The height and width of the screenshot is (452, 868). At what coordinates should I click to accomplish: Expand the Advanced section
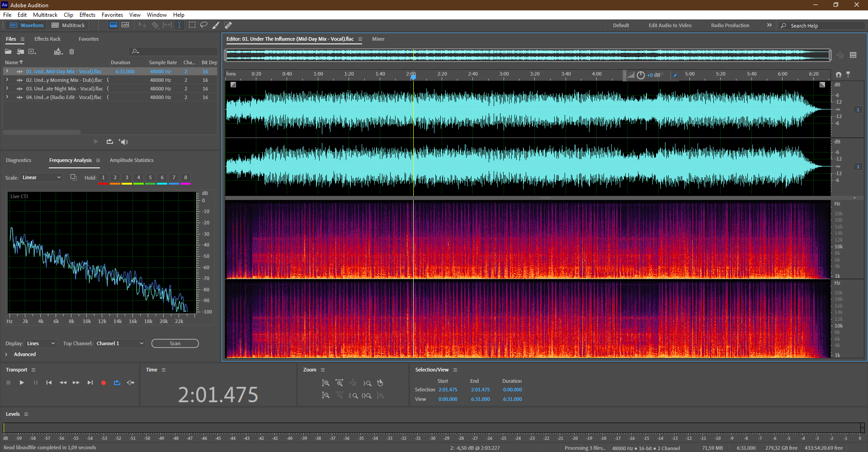6,354
